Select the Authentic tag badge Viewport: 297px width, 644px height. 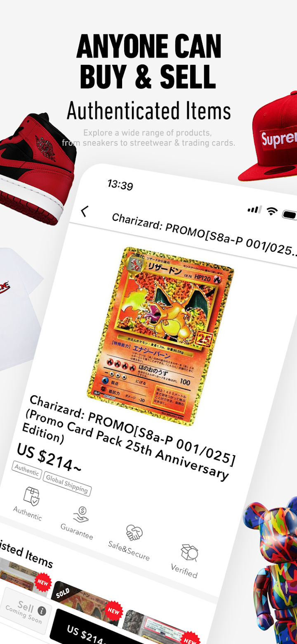[27, 470]
